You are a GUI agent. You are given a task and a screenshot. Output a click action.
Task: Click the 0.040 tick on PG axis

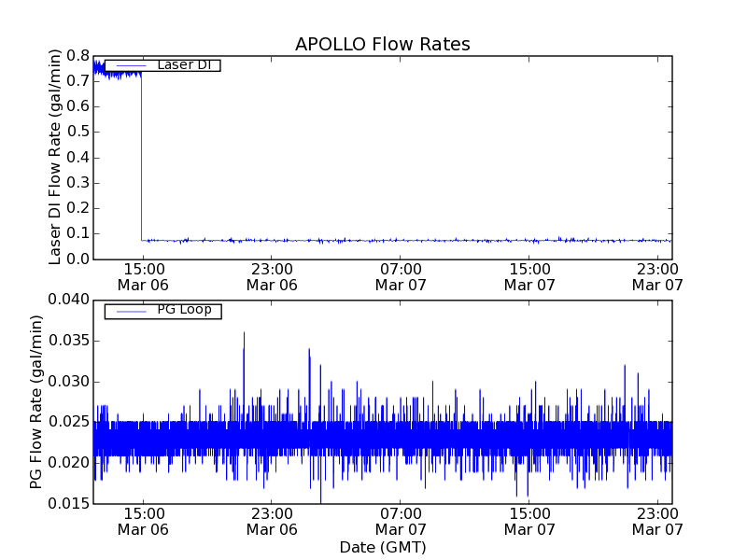(x=68, y=300)
